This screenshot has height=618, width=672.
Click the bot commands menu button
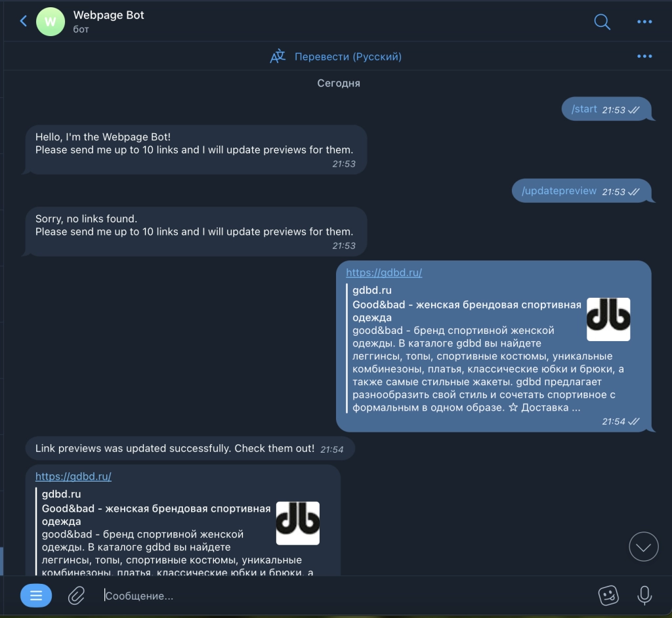coord(36,595)
